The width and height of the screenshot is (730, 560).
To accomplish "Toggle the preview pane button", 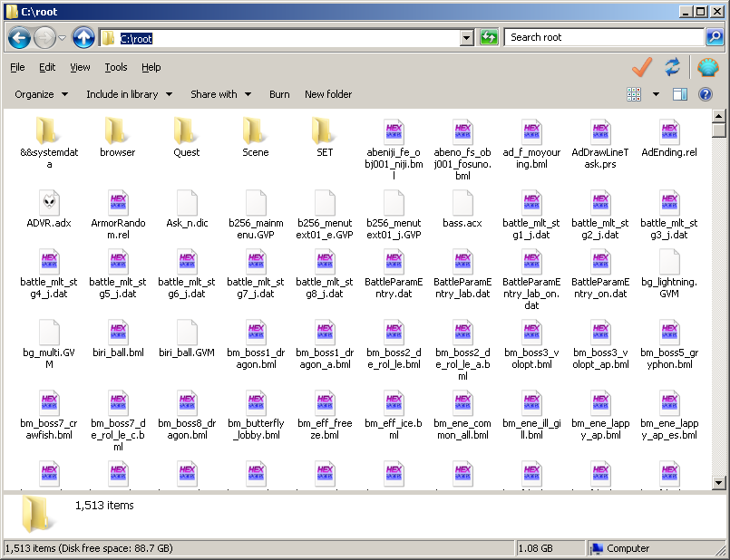I will (680, 94).
